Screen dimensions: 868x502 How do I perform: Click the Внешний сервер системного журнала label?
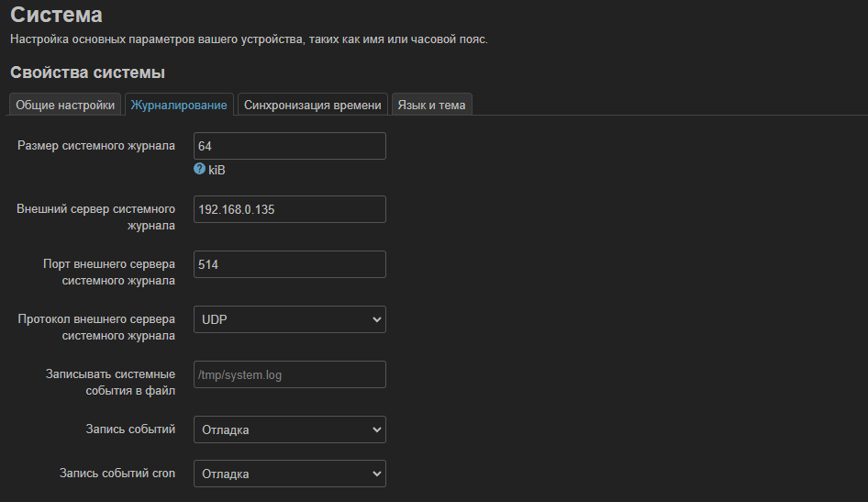tap(95, 217)
